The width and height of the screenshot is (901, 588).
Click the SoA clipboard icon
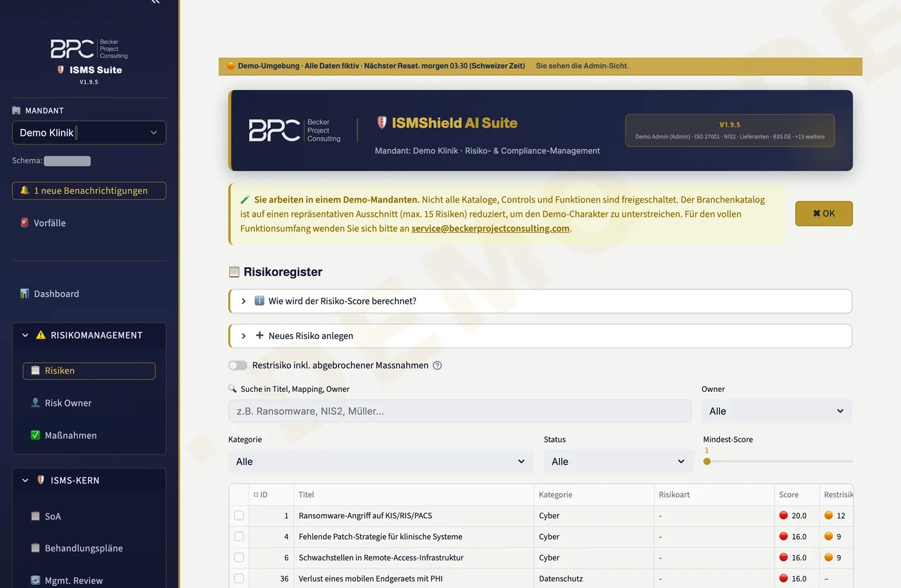coord(35,516)
